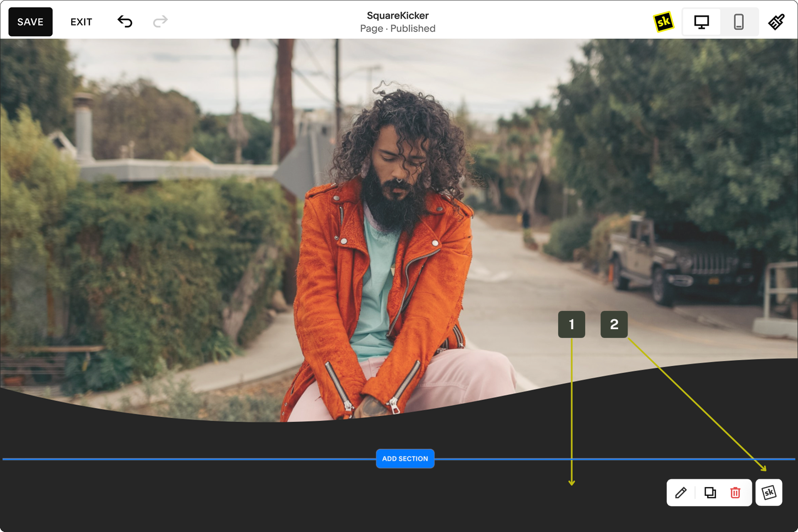Image resolution: width=798 pixels, height=532 pixels.
Task: Click ADD SECTION to insert new section
Action: pyautogui.click(x=405, y=458)
